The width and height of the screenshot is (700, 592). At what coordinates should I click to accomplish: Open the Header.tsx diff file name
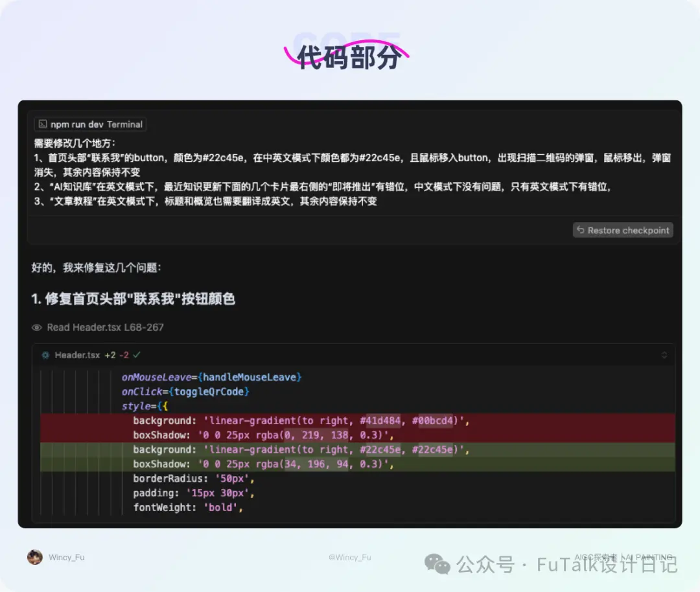click(x=77, y=355)
